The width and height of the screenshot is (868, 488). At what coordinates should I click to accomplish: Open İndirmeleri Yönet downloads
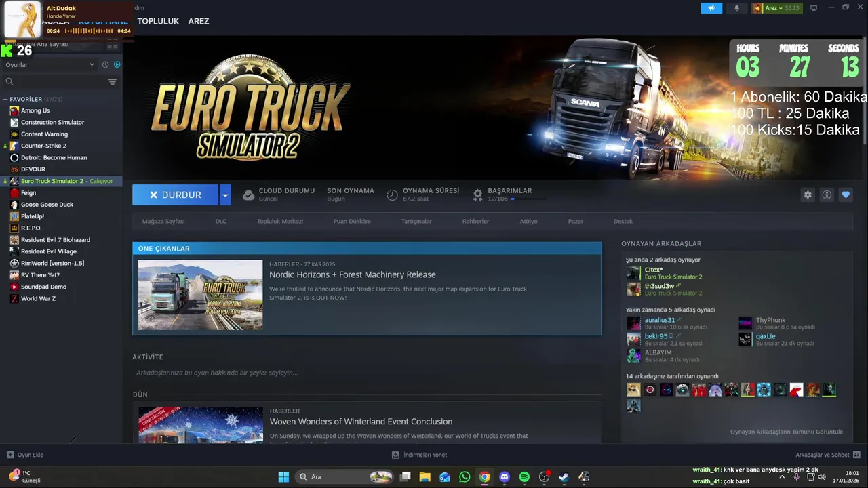pos(420,455)
